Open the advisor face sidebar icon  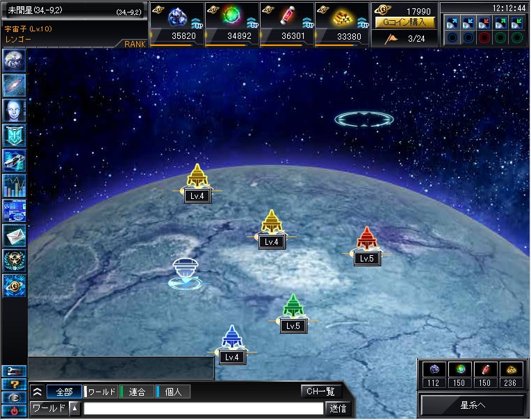[x=14, y=111]
